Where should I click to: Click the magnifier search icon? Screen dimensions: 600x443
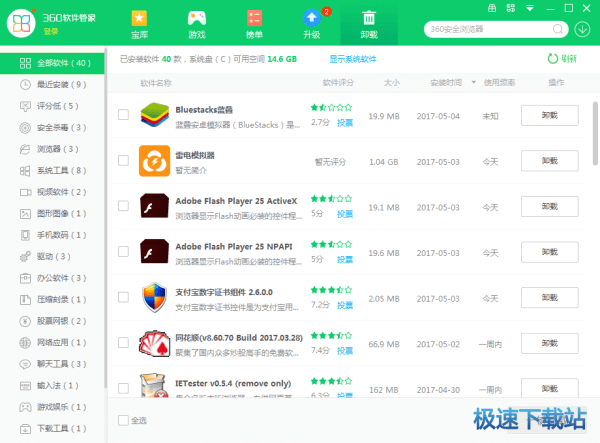pyautogui.click(x=558, y=29)
